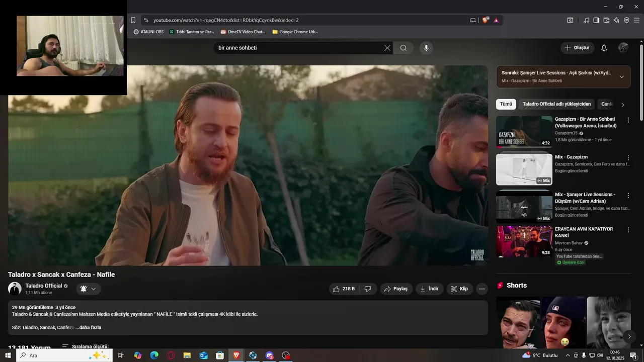Click the Oluştur create button
The width and height of the screenshot is (644, 362).
577,48
